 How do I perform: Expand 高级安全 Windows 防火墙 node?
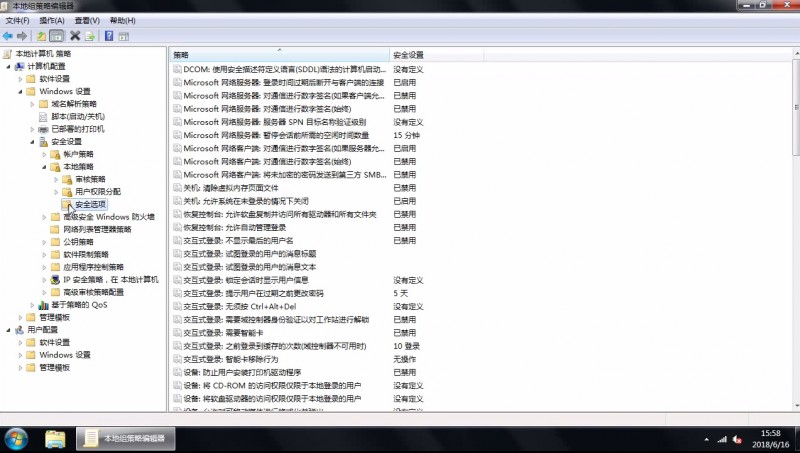coord(44,217)
